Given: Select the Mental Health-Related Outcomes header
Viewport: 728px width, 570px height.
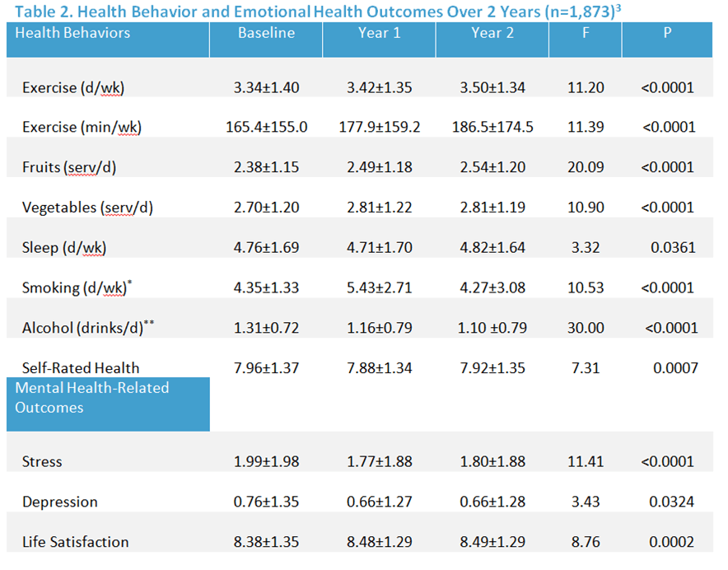Looking at the screenshot, I should click(108, 404).
